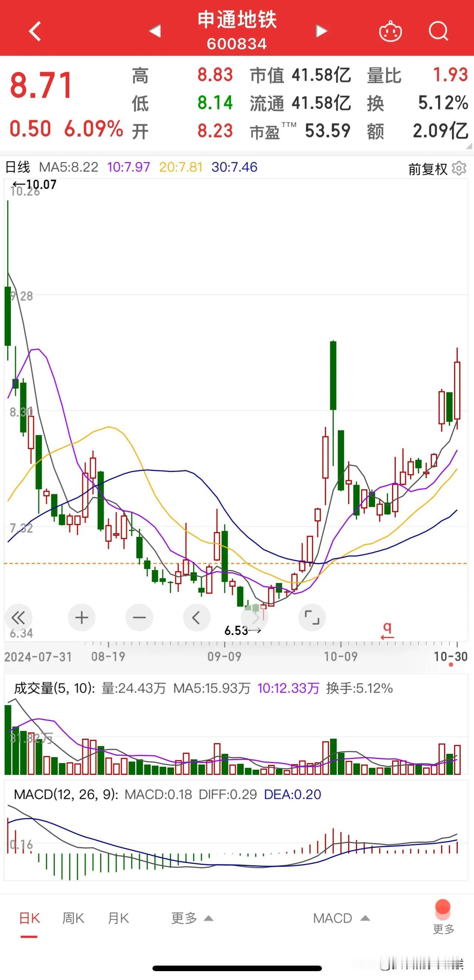
Task: Tap the MA5:8.22 indicator label
Action: [x=69, y=167]
